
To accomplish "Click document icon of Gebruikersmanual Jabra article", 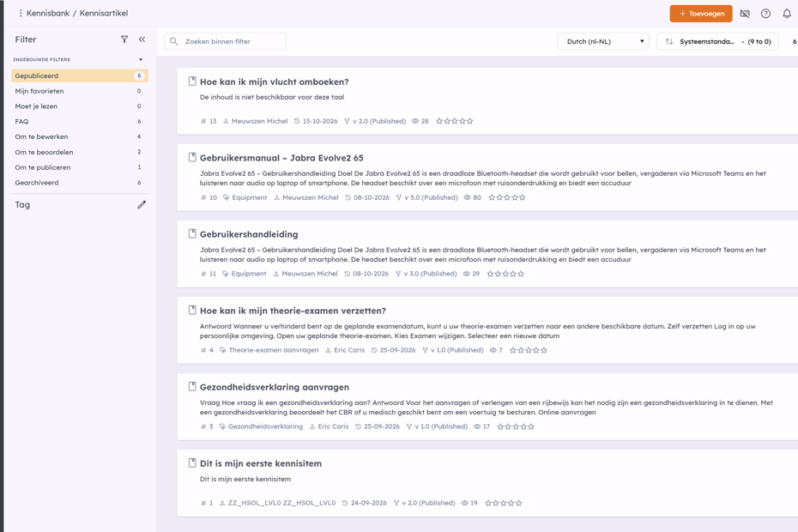I will pos(192,157).
